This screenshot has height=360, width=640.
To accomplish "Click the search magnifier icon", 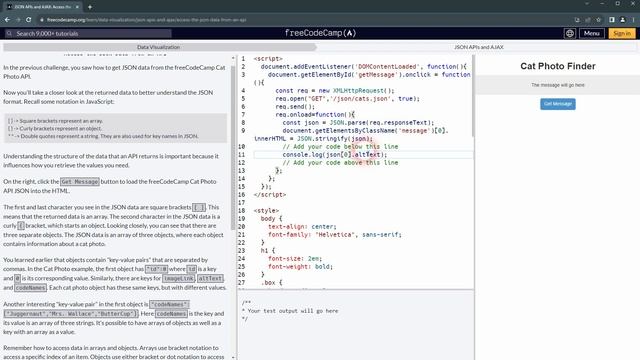I will coord(9,33).
